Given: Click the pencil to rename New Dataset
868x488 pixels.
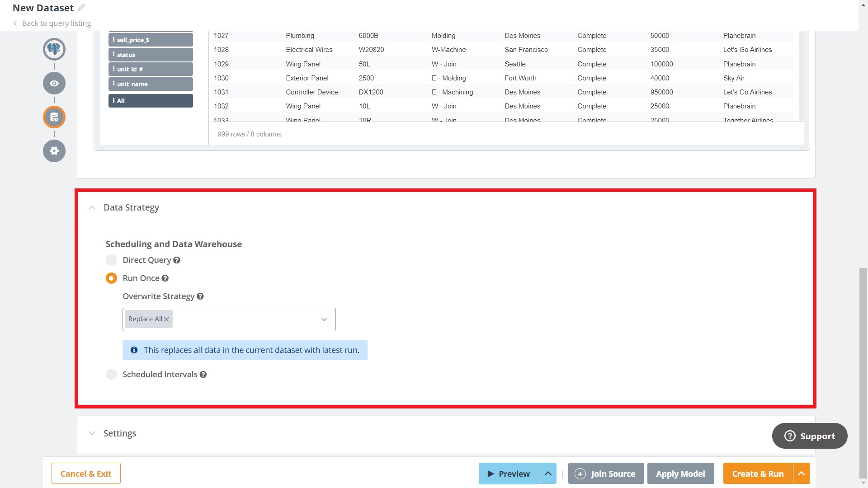Looking at the screenshot, I should click(x=81, y=8).
